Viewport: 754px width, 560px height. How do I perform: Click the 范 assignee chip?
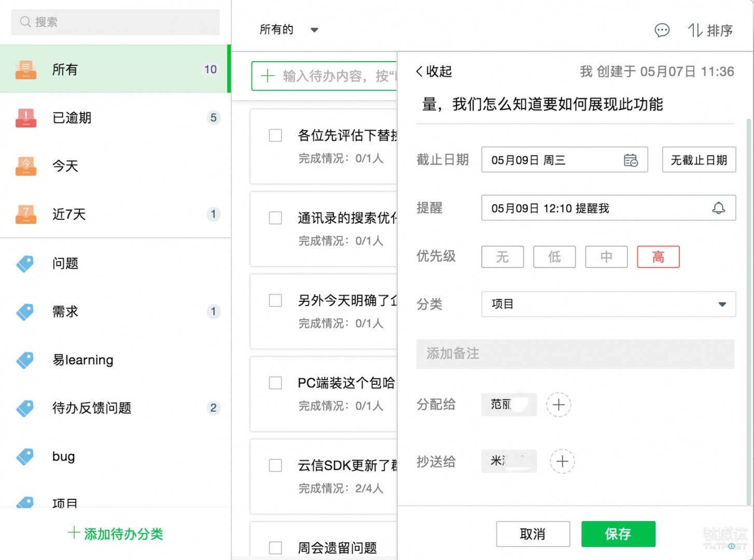tap(509, 404)
